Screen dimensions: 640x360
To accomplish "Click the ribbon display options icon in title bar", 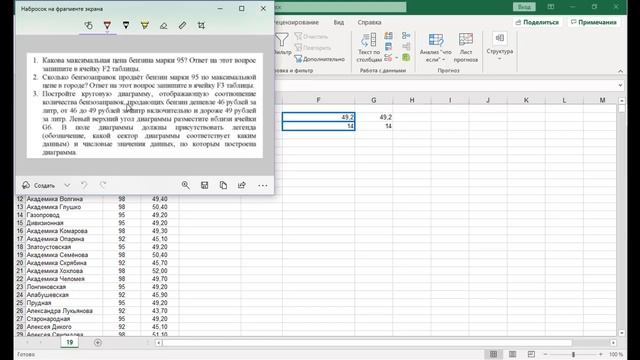I will 551,7.
